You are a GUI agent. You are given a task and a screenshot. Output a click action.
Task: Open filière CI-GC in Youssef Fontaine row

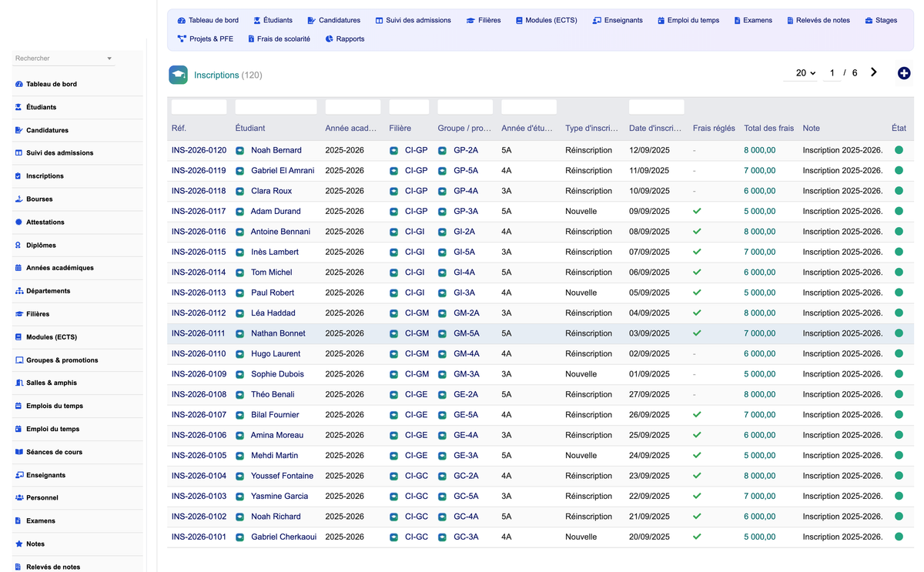[x=417, y=476]
